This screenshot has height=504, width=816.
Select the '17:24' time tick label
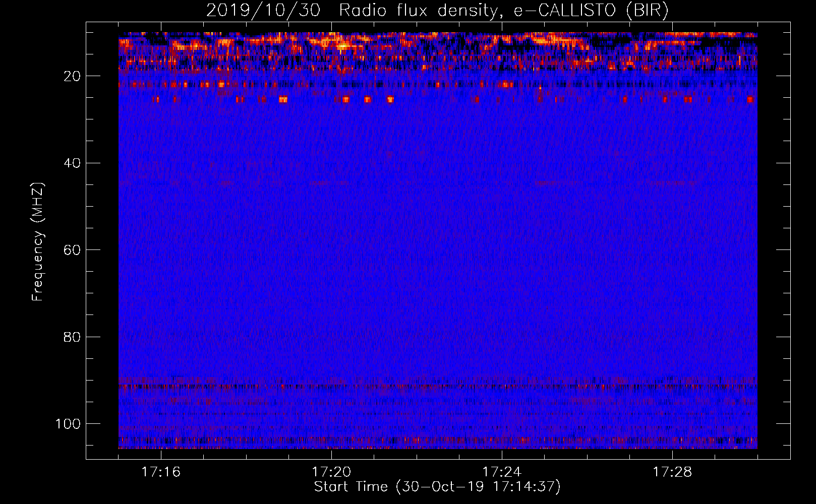pos(502,472)
